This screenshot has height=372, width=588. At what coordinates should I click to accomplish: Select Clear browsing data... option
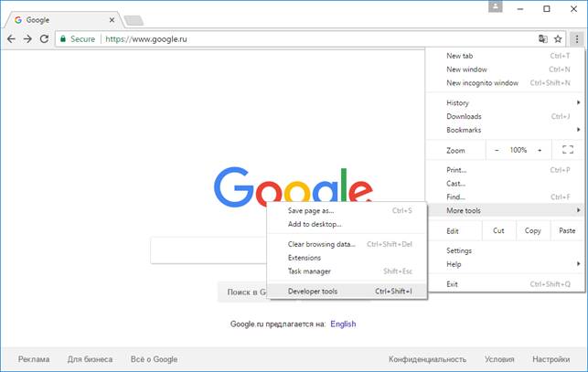coord(347,244)
